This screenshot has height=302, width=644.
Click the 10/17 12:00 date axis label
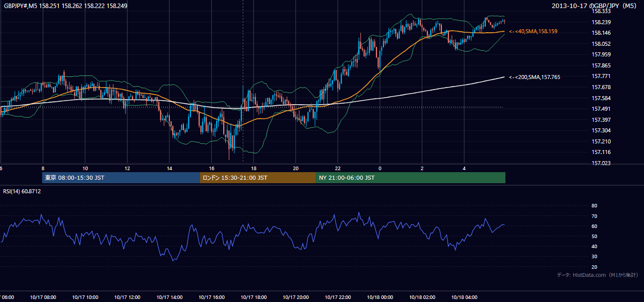[x=127, y=297]
